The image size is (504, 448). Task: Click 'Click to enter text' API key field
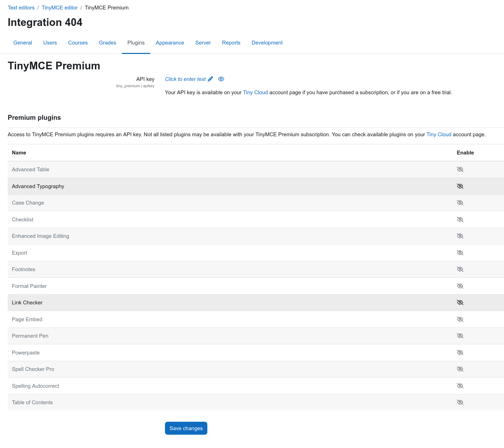click(x=185, y=79)
